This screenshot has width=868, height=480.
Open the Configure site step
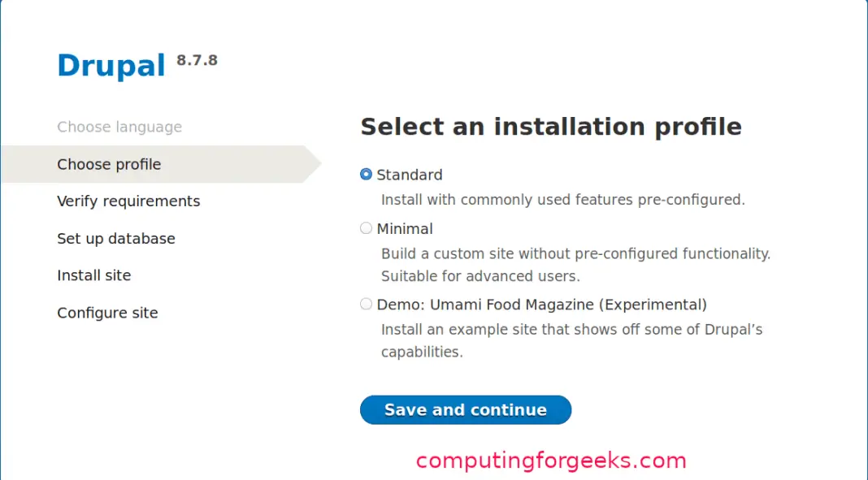(107, 313)
